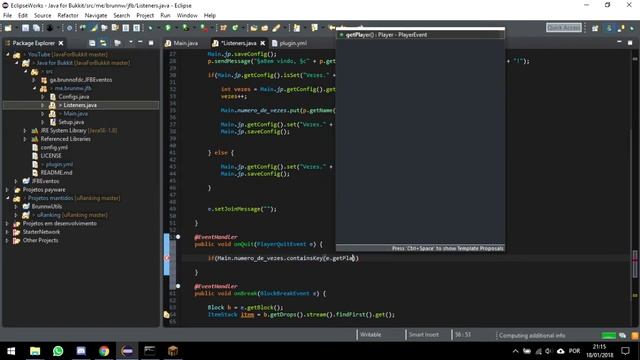Minimize the editor area
The width and height of the screenshot is (640, 360).
(x=619, y=42)
